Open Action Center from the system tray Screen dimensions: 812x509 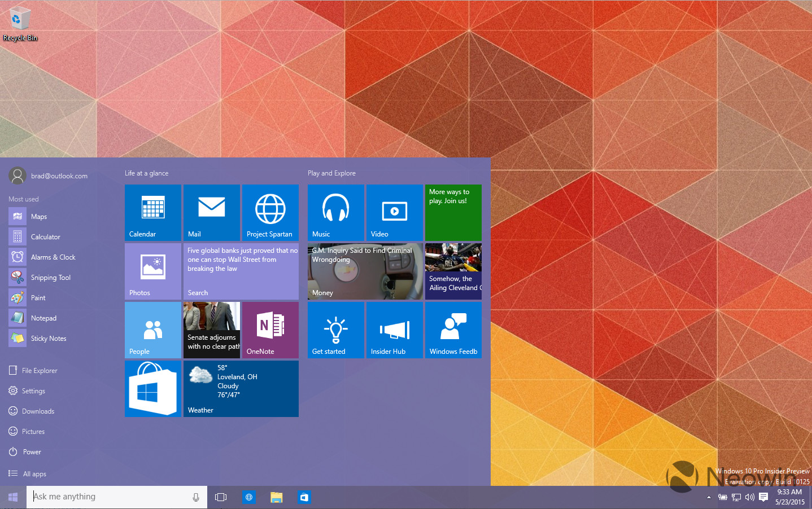point(763,497)
